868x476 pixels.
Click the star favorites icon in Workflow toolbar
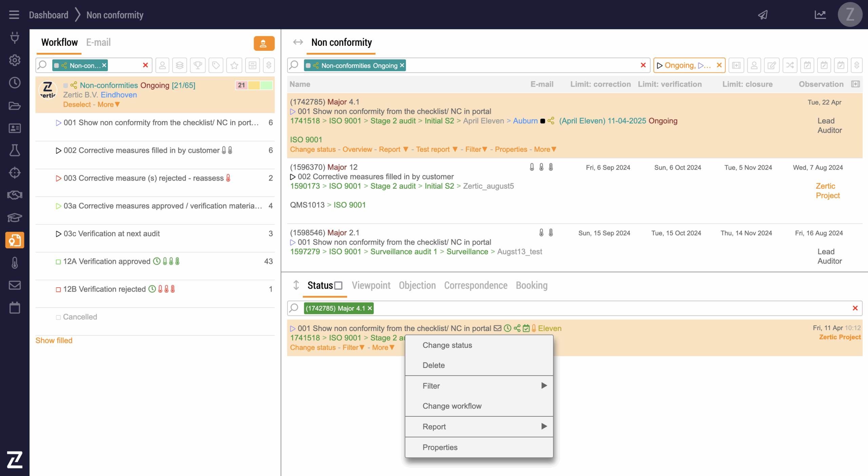(234, 65)
